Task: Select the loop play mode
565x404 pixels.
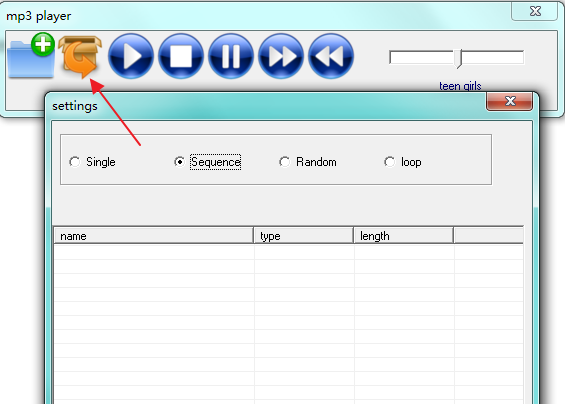Action: [402, 162]
